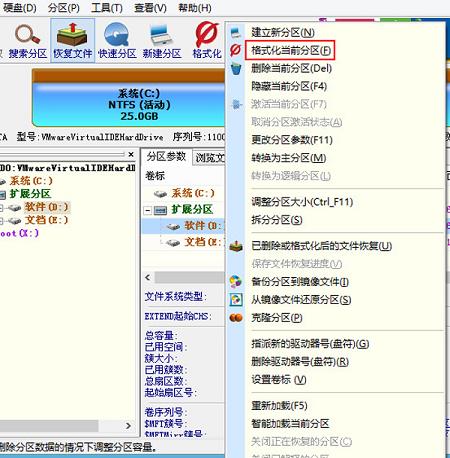Open the 分区(P) menu

pyautogui.click(x=63, y=7)
